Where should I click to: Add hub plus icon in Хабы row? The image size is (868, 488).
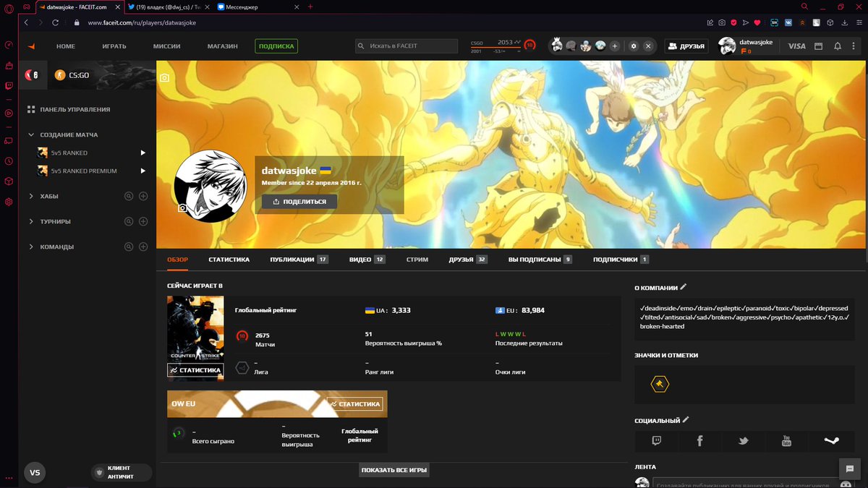(143, 196)
